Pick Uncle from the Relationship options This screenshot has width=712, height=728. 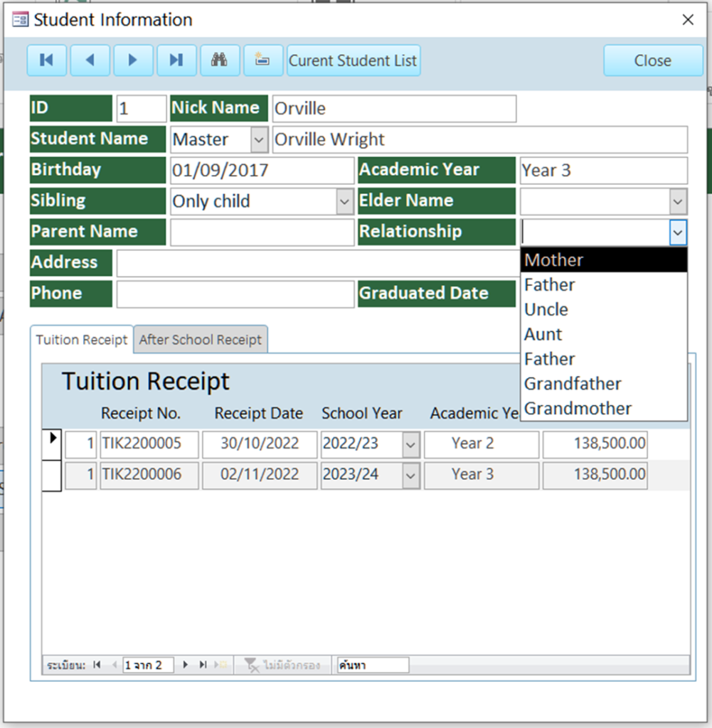click(603, 310)
